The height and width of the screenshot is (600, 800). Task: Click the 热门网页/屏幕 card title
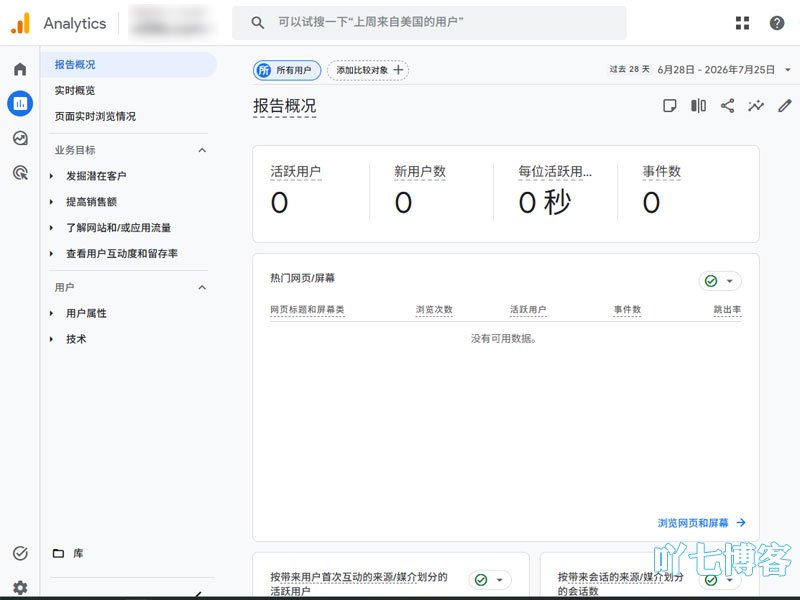tap(303, 278)
